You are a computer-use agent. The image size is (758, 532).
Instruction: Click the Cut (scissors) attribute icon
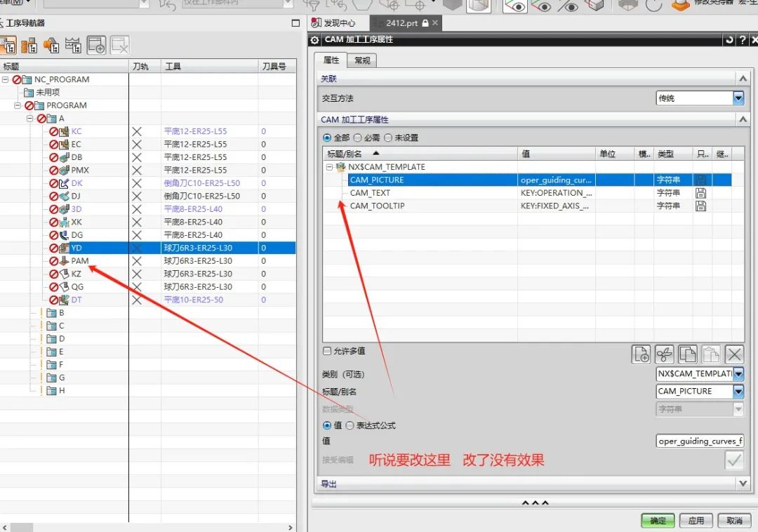coord(664,354)
